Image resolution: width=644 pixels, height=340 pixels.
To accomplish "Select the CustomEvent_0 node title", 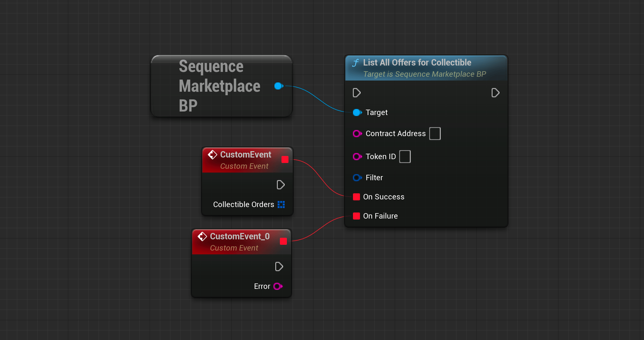I will [240, 236].
